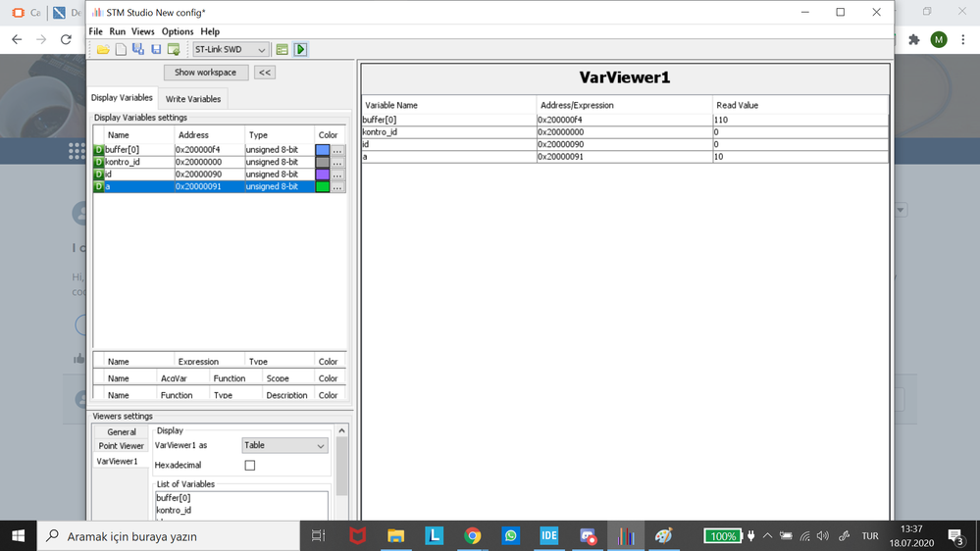The image size is (980, 551).
Task: Select kontro_id in List of Variables
Action: 174,511
